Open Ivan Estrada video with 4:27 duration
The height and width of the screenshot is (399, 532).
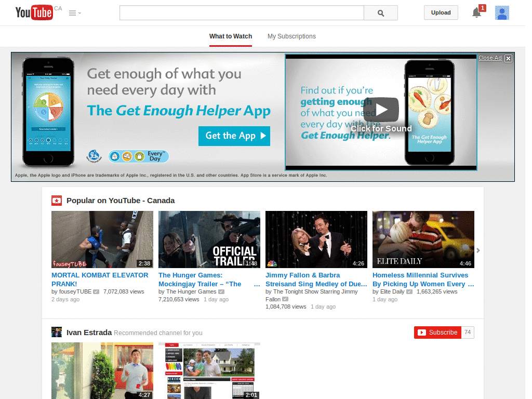tap(102, 370)
